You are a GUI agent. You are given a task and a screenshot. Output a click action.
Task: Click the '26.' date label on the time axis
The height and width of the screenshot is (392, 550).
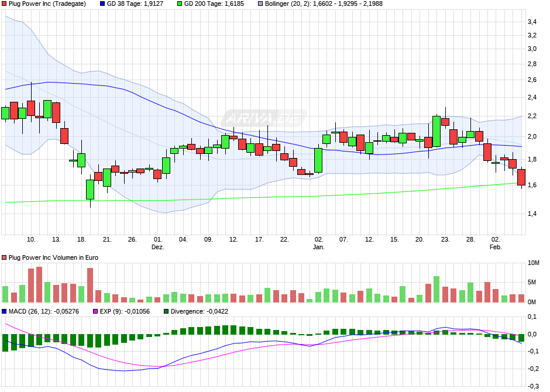132,239
